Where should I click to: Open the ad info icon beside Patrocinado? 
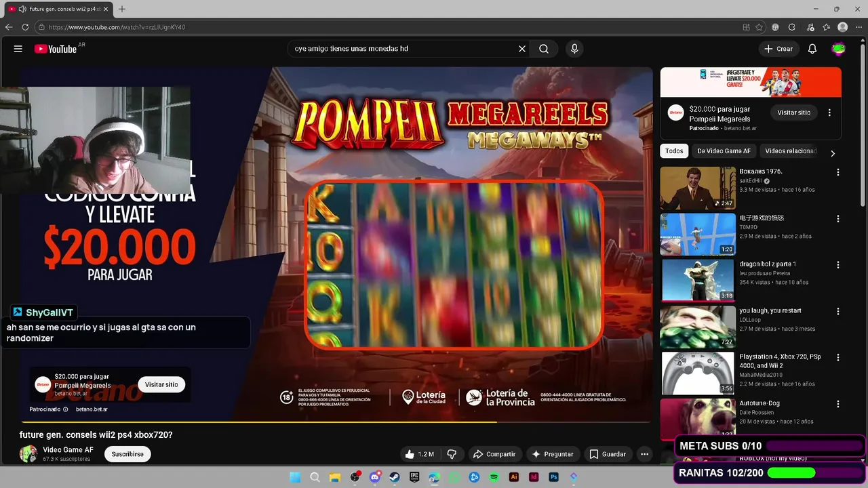point(66,409)
